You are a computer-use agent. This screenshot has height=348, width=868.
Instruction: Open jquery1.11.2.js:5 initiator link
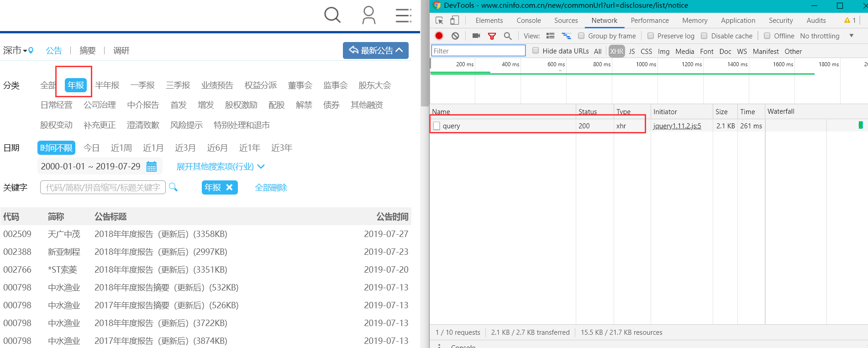point(677,126)
